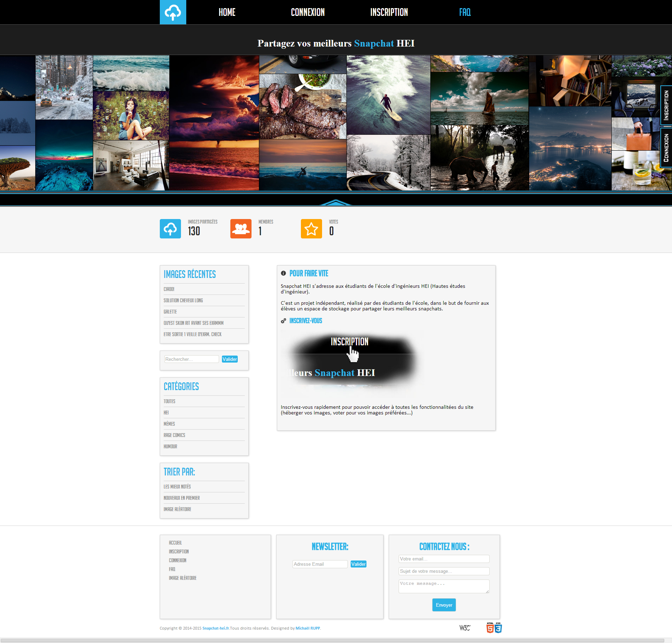Click Valider next to the search box
Image resolution: width=672 pixels, height=643 pixels.
point(230,359)
